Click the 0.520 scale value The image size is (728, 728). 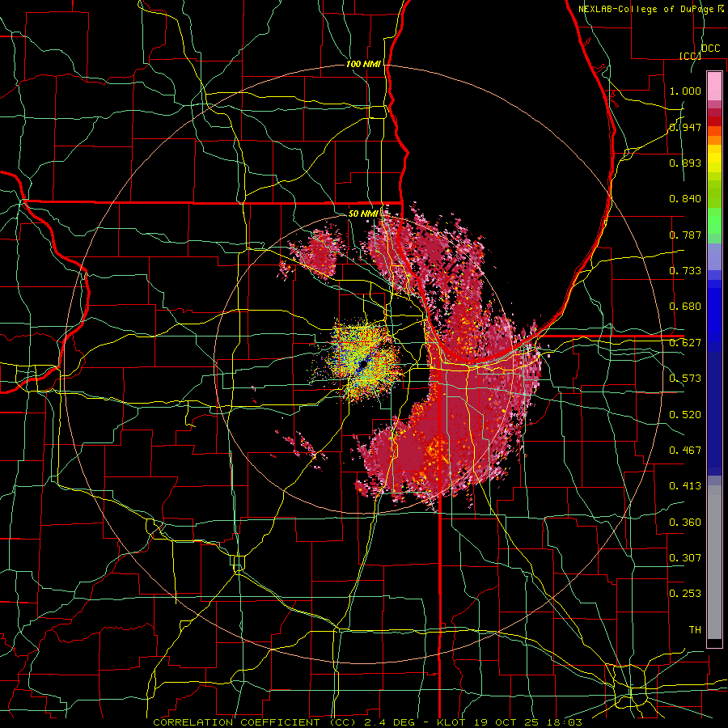tap(685, 415)
